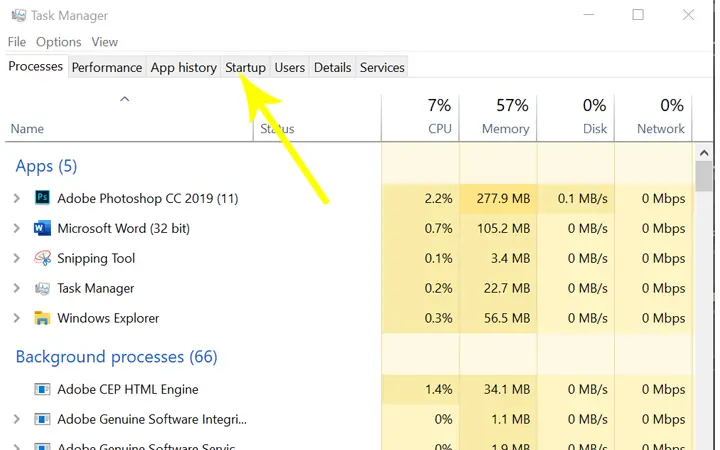The height and width of the screenshot is (450, 720).
Task: Switch to the Performance tab
Action: 107,68
